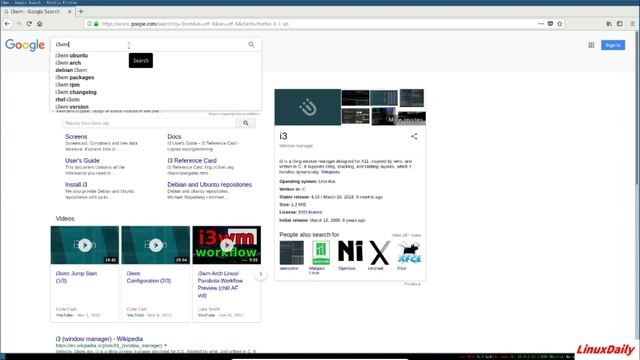Open a new tab with the plus button
This screenshot has width=640, height=360.
coord(81,11)
